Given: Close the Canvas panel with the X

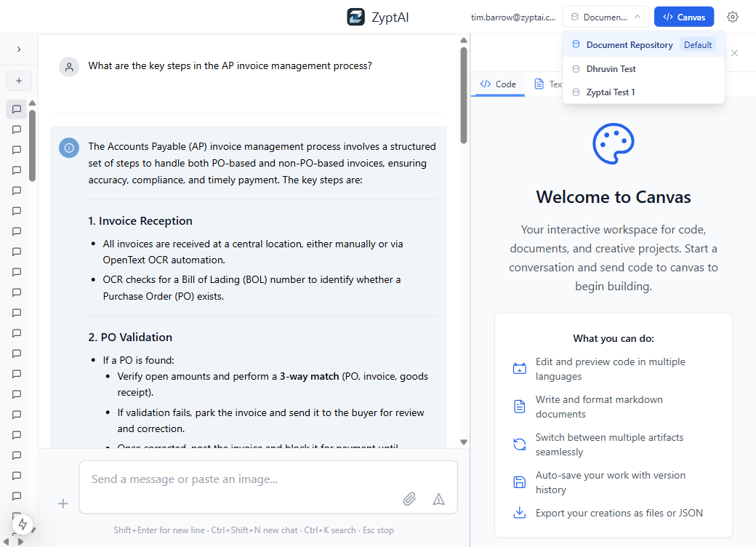Looking at the screenshot, I should click(734, 53).
